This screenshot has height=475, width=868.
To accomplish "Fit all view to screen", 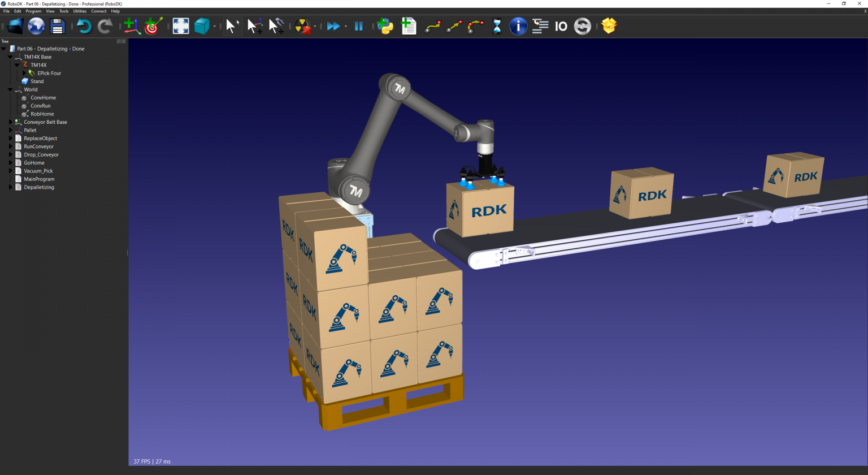I will tap(181, 26).
